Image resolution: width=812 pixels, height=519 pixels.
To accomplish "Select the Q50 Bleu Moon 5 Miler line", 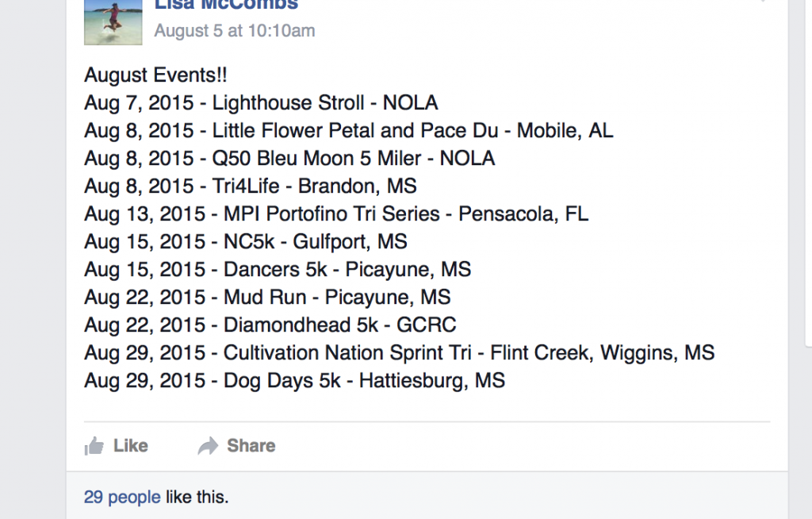I will coord(289,158).
